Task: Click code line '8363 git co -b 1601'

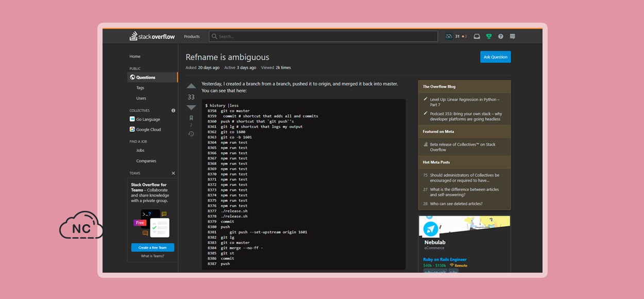Action: click(229, 137)
